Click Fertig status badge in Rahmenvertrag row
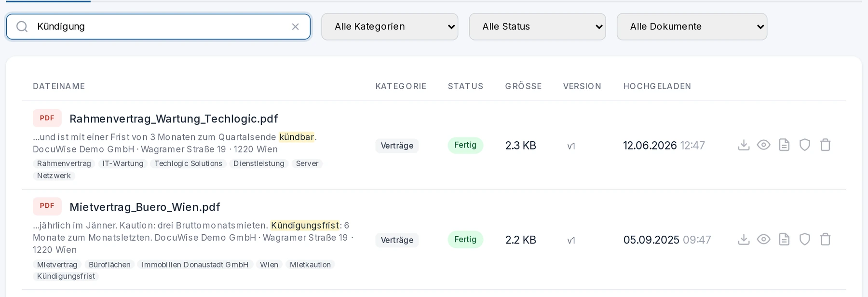Viewport: 868px width, 297px height. click(x=465, y=145)
